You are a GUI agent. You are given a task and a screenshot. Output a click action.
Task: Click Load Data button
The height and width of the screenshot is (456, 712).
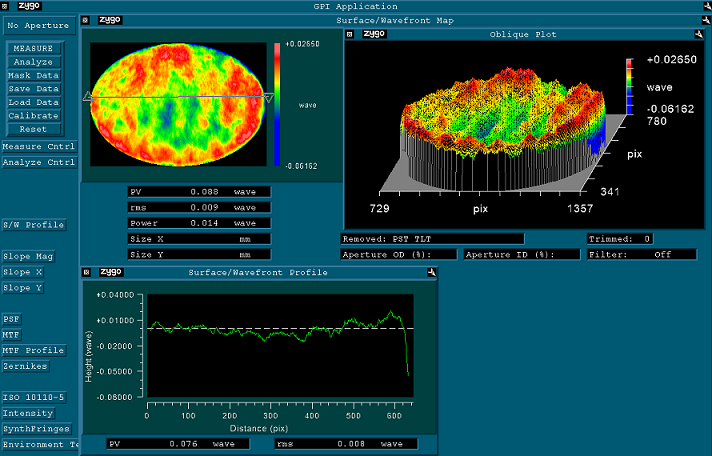pyautogui.click(x=34, y=102)
